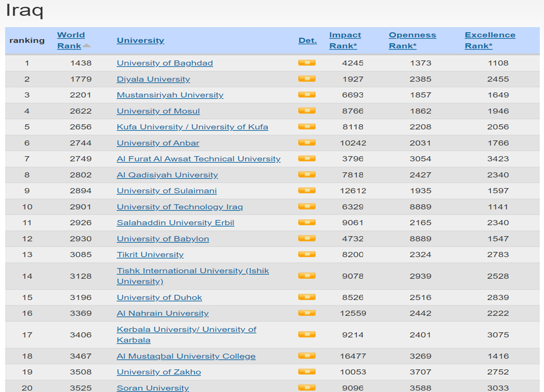Open Kufa University / University of Kufa link
Screen dimensions: 544x392
192,127
